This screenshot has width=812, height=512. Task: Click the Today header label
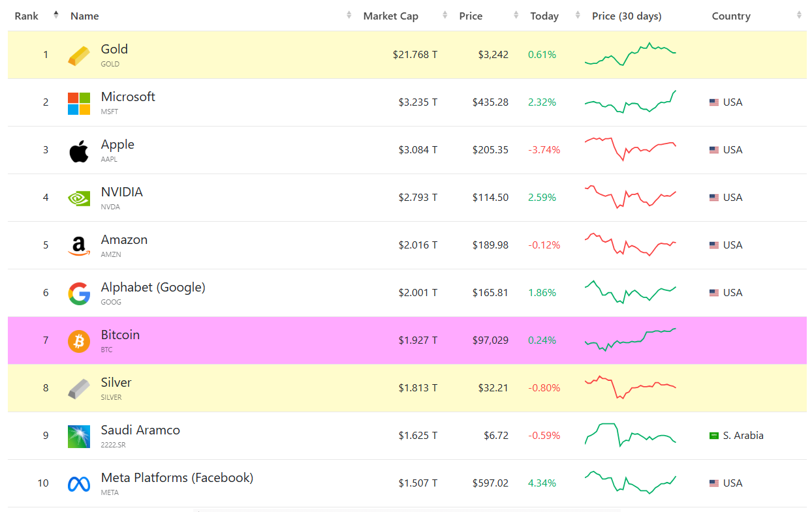pos(544,16)
